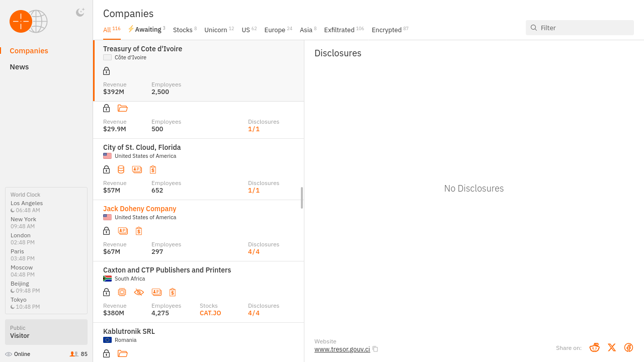Click CAT.JO stock ticker link
The width and height of the screenshot is (644, 362).
point(210,313)
